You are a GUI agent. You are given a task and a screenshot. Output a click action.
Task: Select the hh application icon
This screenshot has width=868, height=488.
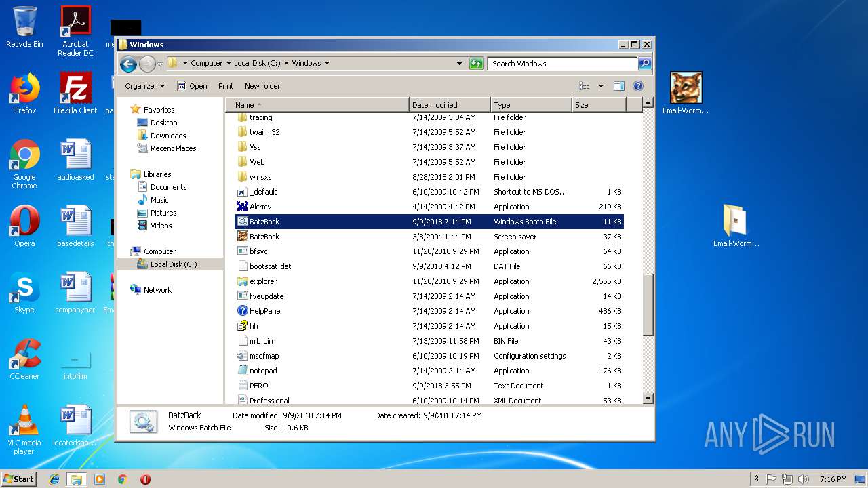243,326
